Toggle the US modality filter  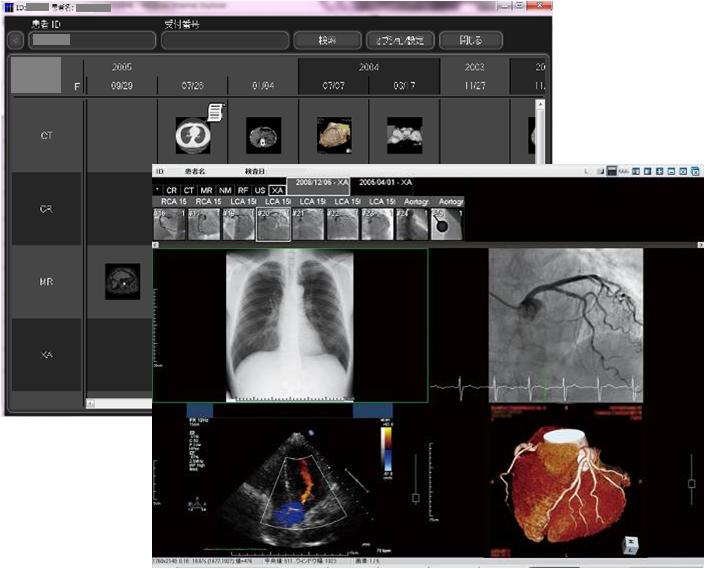pos(258,189)
